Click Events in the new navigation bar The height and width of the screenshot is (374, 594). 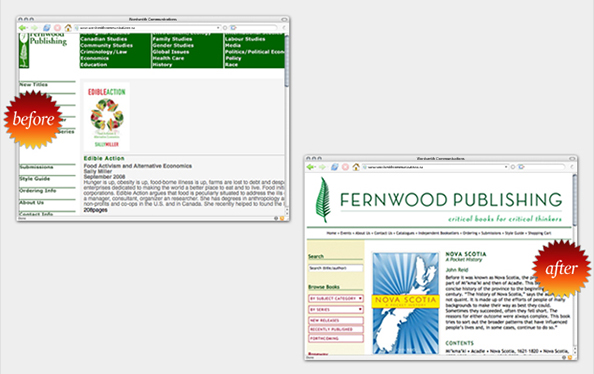[345, 233]
